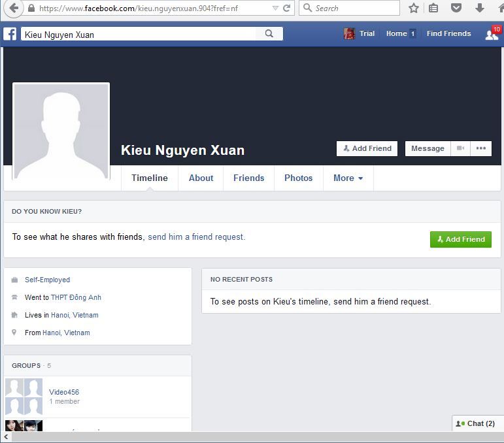
Task: Open the Friends tab
Action: click(x=249, y=178)
